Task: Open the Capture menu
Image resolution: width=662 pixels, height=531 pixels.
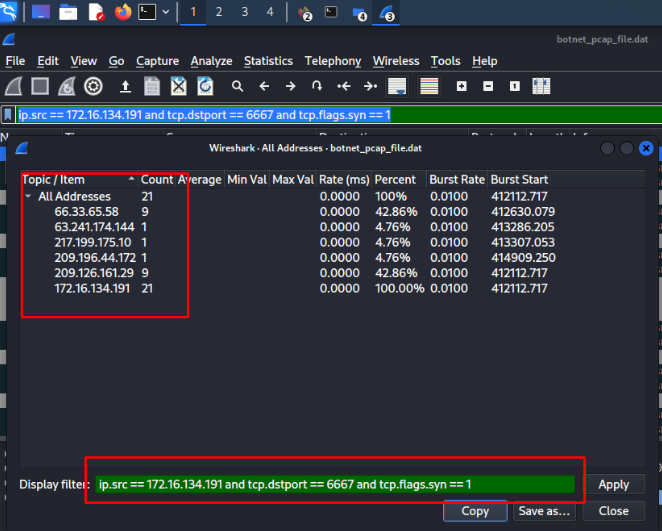Action: 157,61
